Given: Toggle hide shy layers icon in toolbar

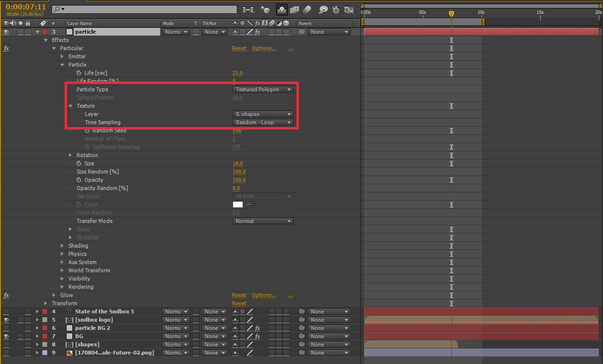Looking at the screenshot, I should pos(282,10).
